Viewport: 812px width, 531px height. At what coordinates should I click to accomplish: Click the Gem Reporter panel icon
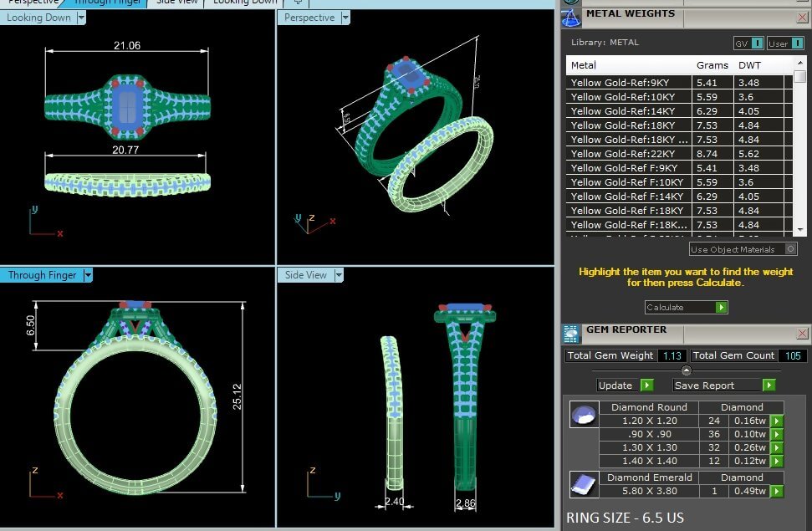tap(571, 334)
